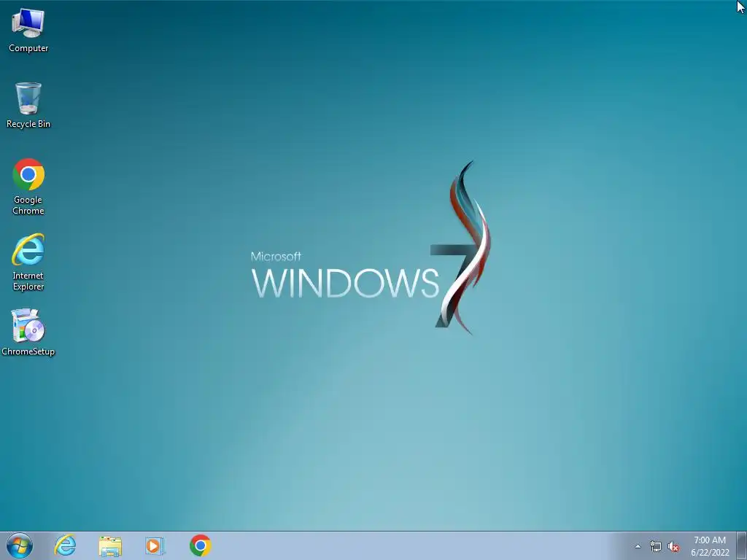The image size is (747, 560).
Task: Select the ChromeSetup installer icon
Action: tap(28, 332)
